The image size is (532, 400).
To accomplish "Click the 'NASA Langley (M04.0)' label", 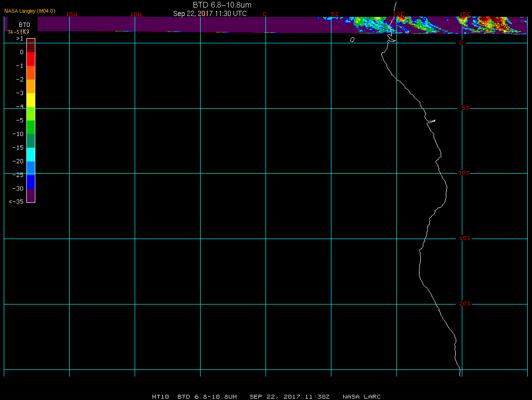I will click(x=30, y=11).
